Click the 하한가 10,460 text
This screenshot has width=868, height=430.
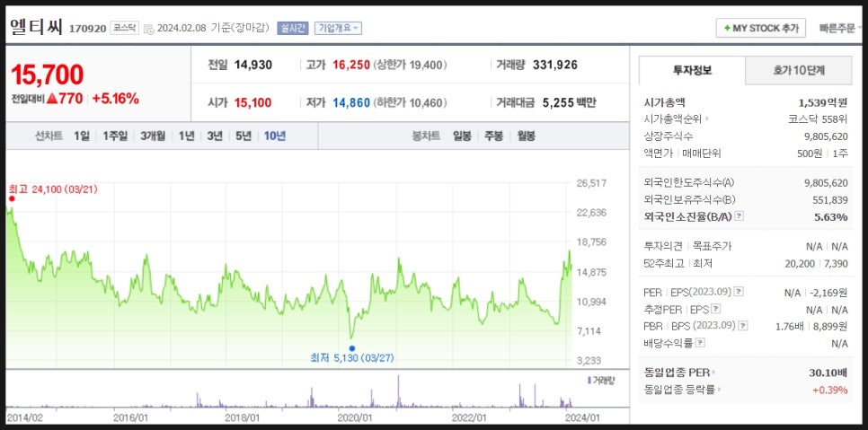click(411, 103)
